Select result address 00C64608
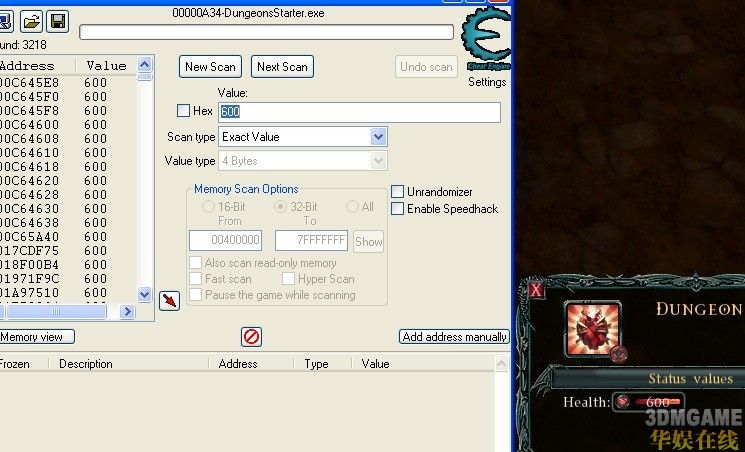745x452 pixels. [29, 139]
